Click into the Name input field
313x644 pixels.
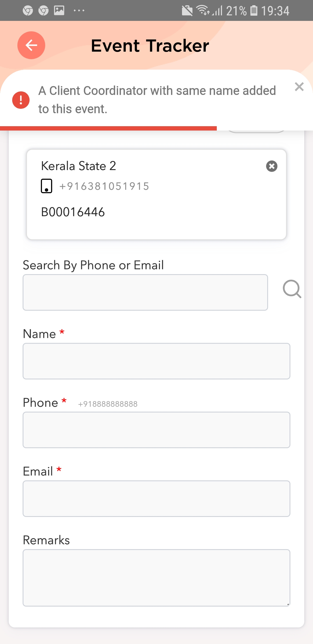click(156, 361)
